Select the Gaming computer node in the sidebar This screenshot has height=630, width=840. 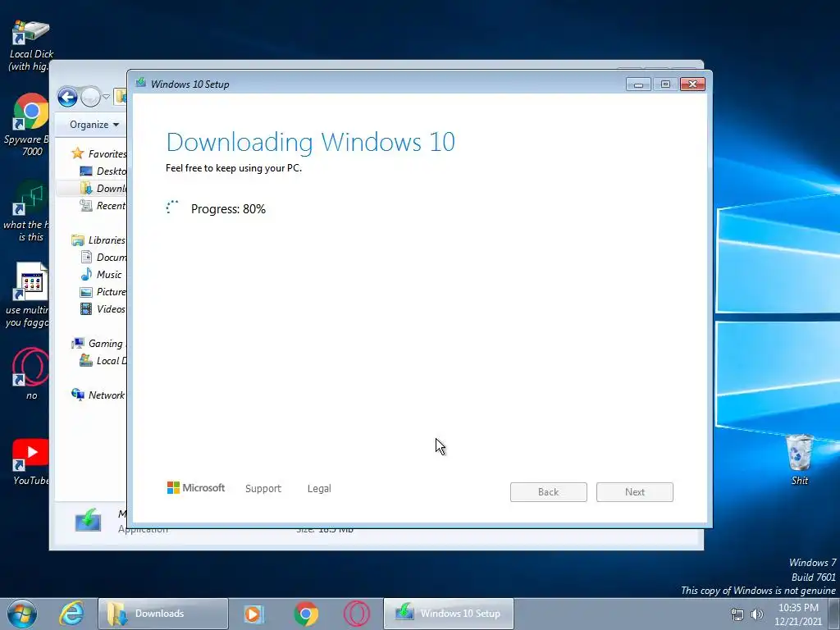click(x=98, y=344)
